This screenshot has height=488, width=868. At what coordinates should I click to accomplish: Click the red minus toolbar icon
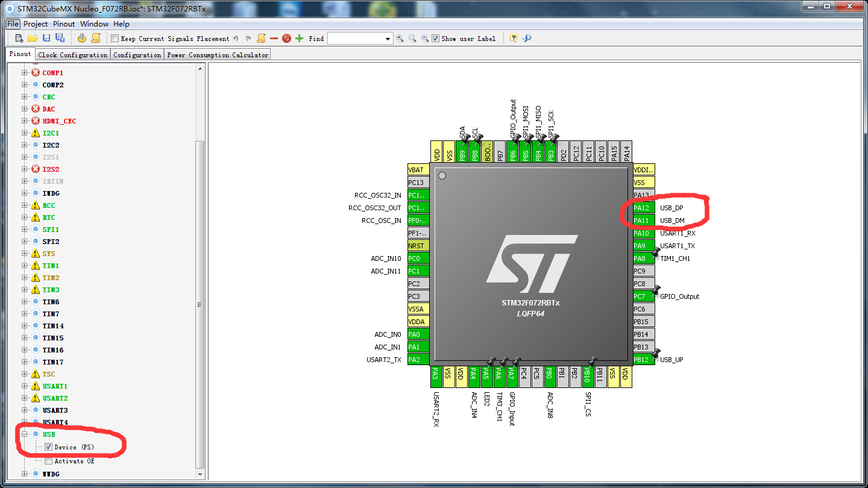click(x=274, y=39)
